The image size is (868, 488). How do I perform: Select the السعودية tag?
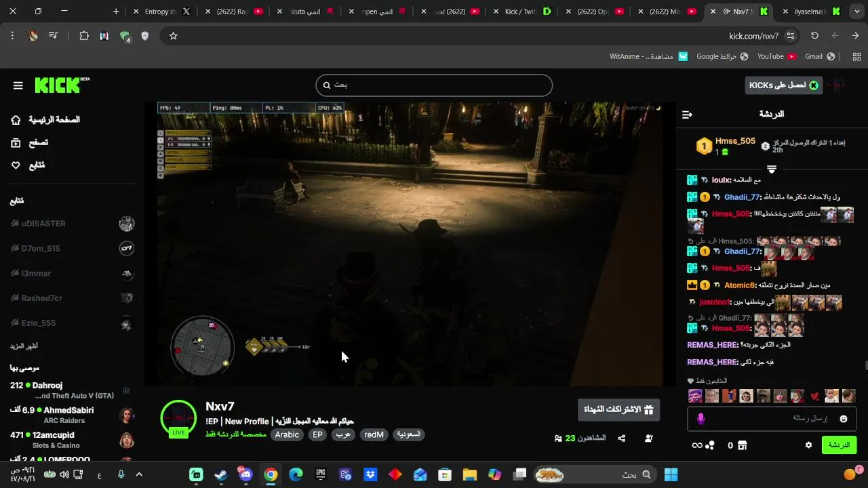409,435
